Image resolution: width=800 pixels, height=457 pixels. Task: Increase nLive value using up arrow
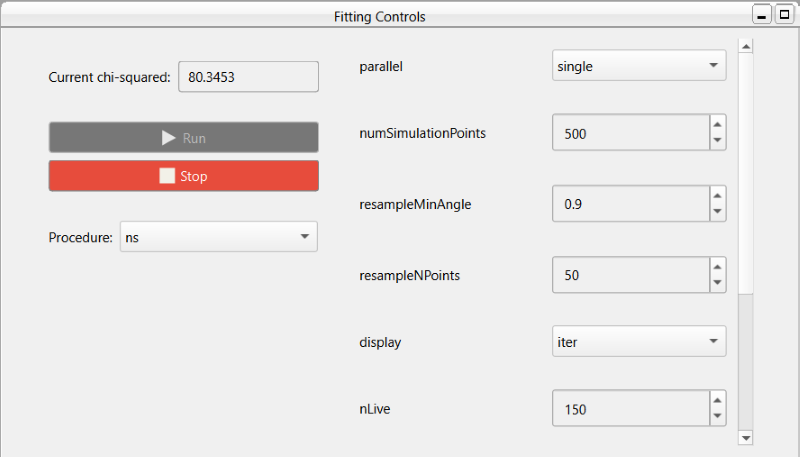[x=718, y=400]
